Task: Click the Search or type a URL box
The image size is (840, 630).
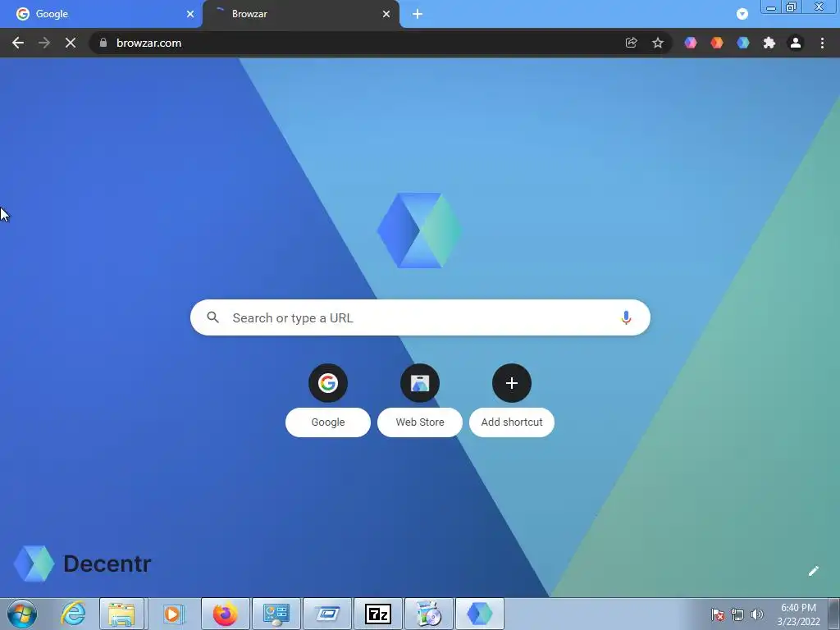Action: 420,317
